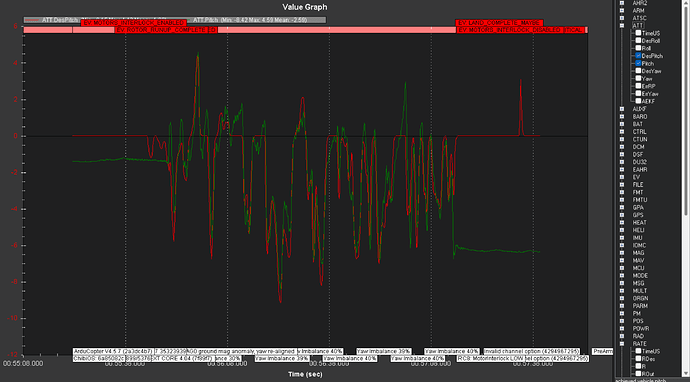Viewport: 690px width, 382px height.
Task: Expand the MODE tree node
Action: pos(622,275)
